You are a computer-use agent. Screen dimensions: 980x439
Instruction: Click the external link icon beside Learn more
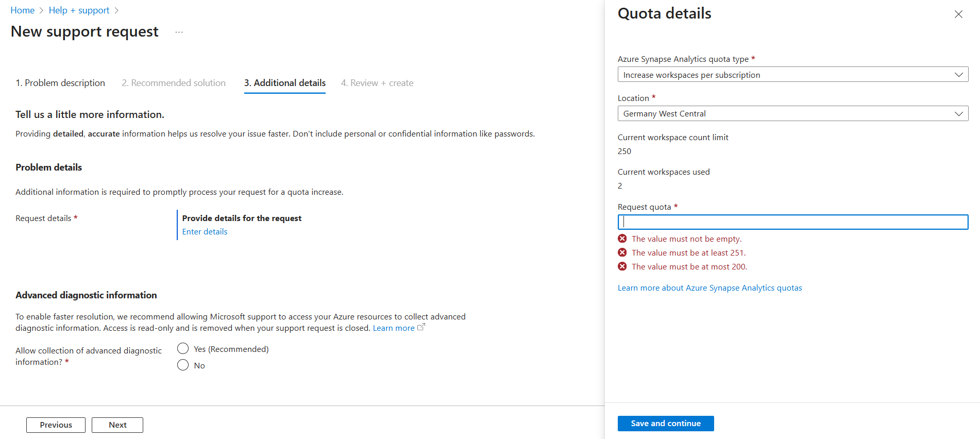pyautogui.click(x=421, y=327)
